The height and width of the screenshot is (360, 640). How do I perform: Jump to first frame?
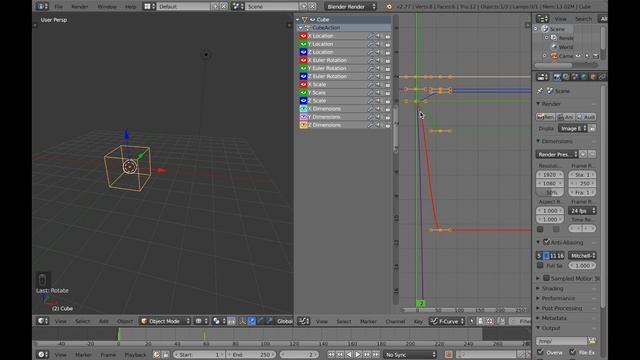[x=331, y=354]
